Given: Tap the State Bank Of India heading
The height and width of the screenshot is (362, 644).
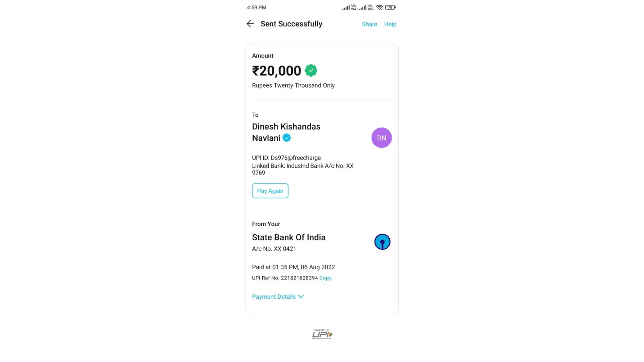Looking at the screenshot, I should point(289,237).
